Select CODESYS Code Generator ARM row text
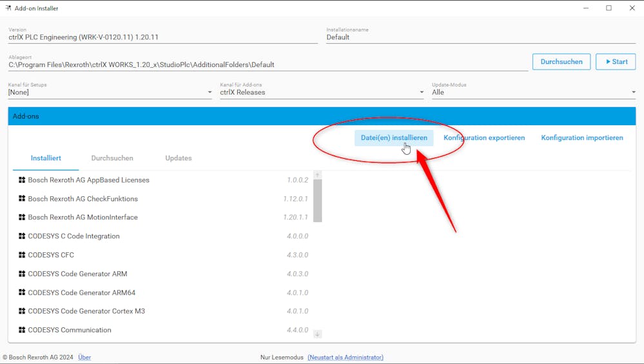This screenshot has height=364, width=644. (x=77, y=274)
